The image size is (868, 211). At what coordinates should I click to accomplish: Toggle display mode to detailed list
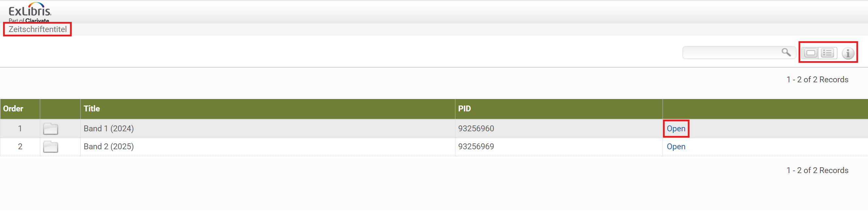[827, 53]
